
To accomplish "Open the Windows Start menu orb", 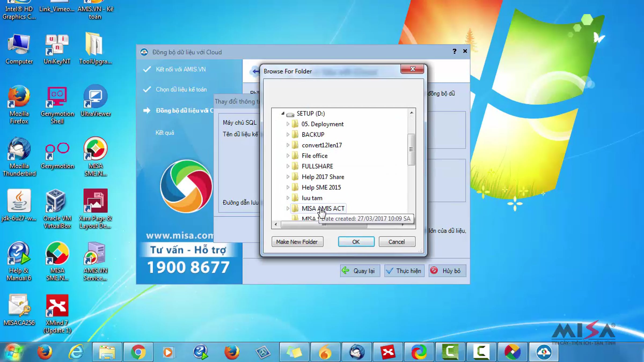I will [13, 352].
